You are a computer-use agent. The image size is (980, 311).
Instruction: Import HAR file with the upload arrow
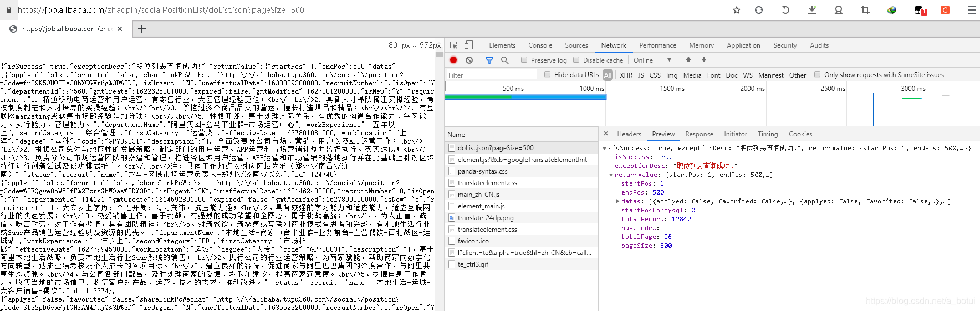(x=688, y=60)
